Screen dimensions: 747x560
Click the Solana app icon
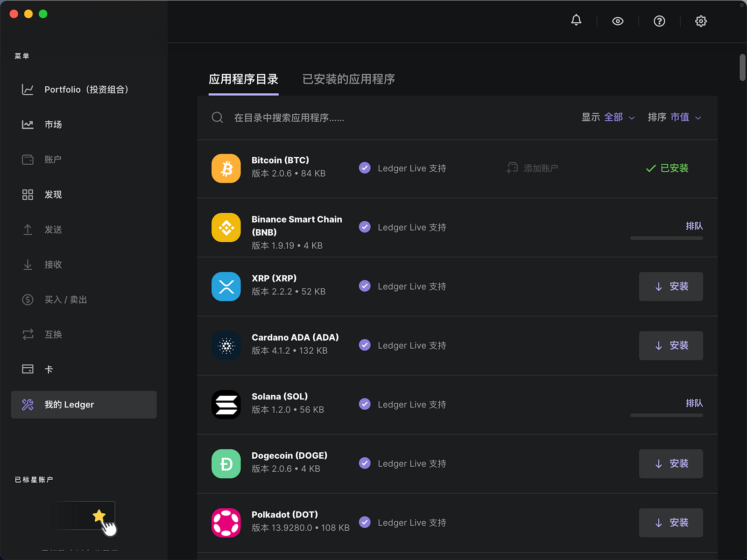(x=226, y=405)
